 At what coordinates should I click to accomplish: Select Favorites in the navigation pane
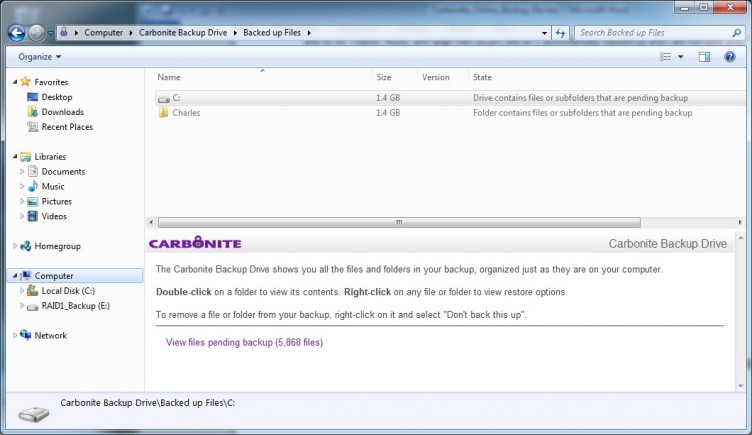(x=51, y=82)
